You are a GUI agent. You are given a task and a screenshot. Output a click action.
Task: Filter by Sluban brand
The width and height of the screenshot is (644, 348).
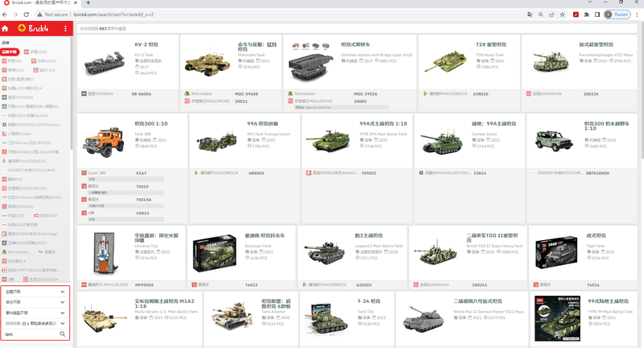click(x=17, y=134)
